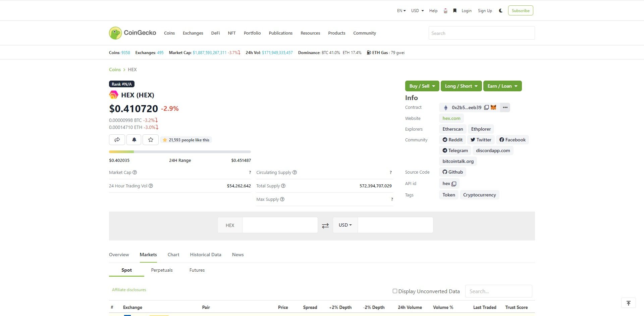This screenshot has height=316, width=644.
Task: Copy the contract address icon
Action: click(487, 107)
